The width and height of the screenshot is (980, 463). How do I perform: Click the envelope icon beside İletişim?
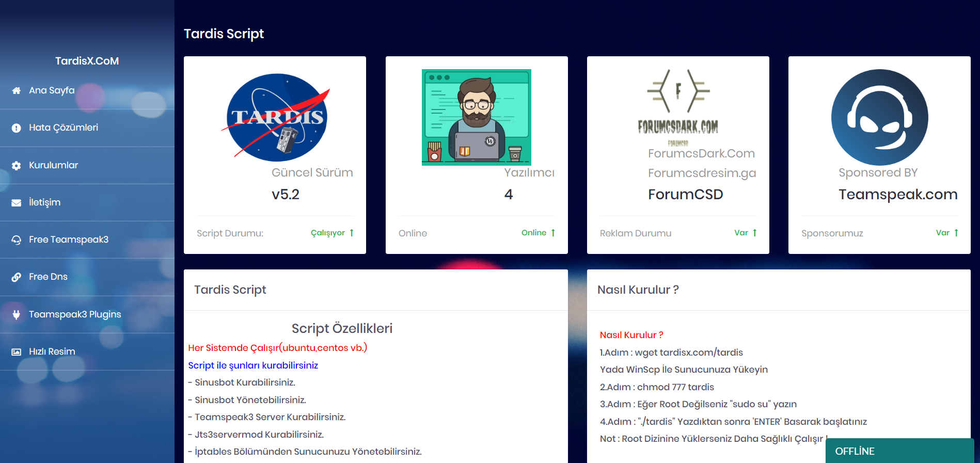(17, 203)
